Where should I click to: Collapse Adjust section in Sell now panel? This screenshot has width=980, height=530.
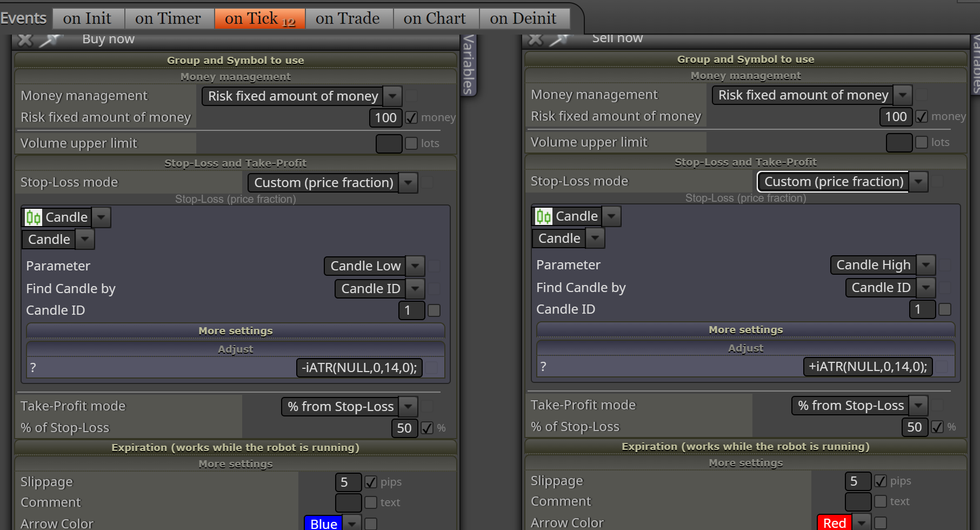tap(746, 348)
